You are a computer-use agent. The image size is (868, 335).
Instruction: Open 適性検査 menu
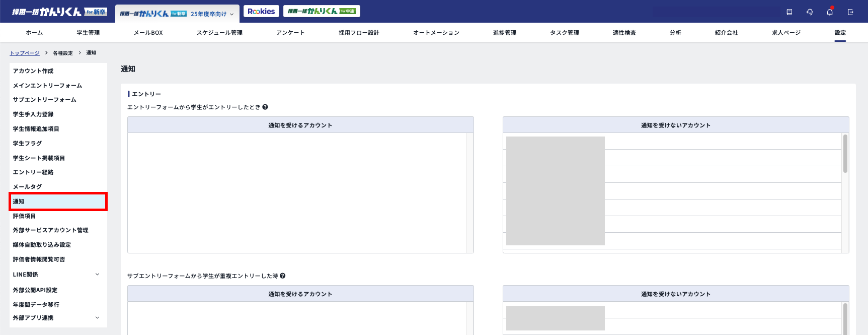click(624, 33)
